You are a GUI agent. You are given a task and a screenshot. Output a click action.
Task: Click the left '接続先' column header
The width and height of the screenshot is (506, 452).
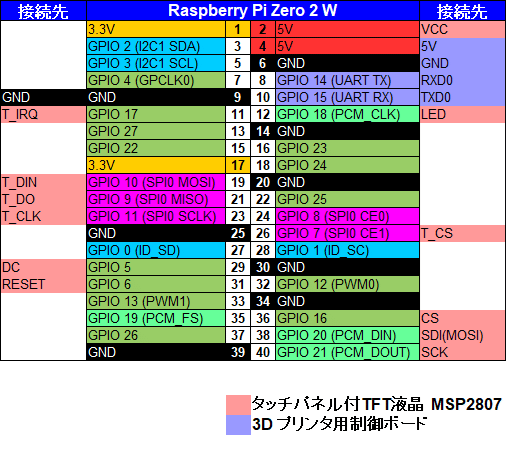click(x=43, y=11)
